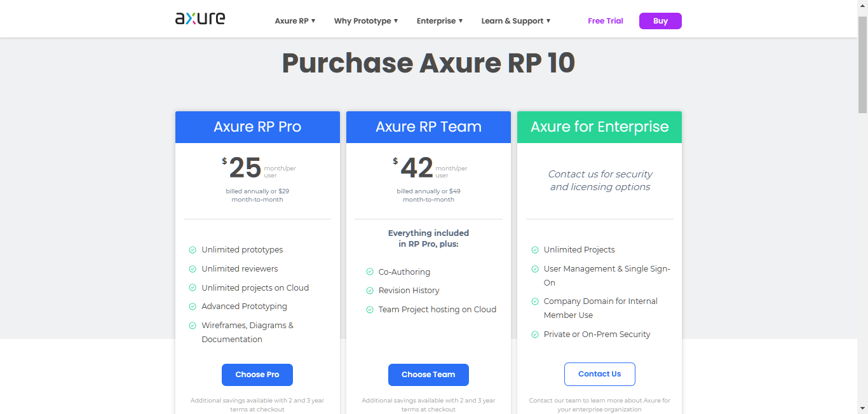Click the Axure RP Pro card header

pyautogui.click(x=257, y=127)
